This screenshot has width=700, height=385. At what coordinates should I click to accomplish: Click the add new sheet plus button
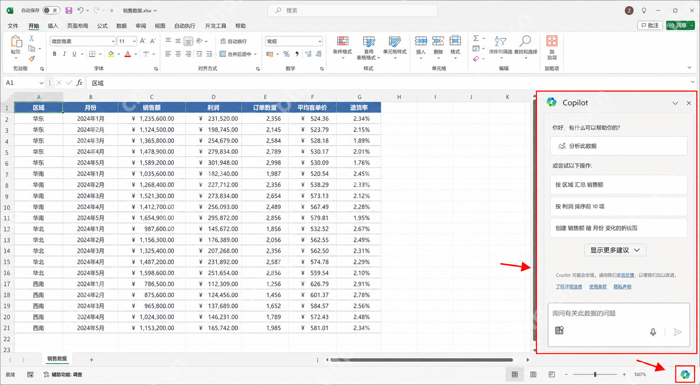click(92, 360)
